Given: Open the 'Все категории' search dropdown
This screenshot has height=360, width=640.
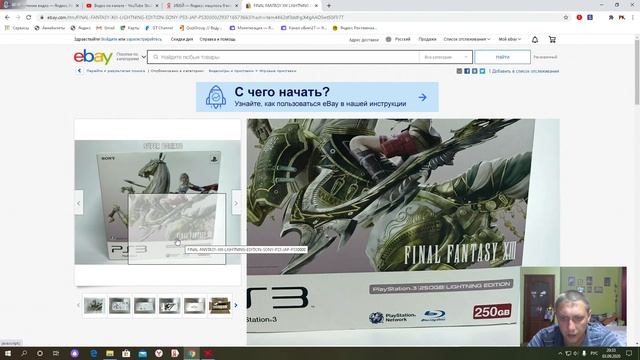Looking at the screenshot, I should (x=445, y=57).
